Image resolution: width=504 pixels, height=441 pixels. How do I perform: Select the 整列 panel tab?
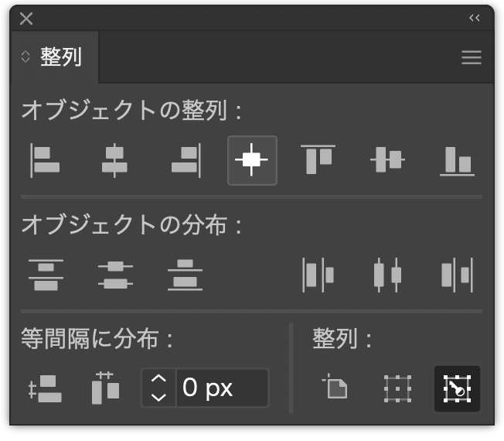[x=55, y=57]
